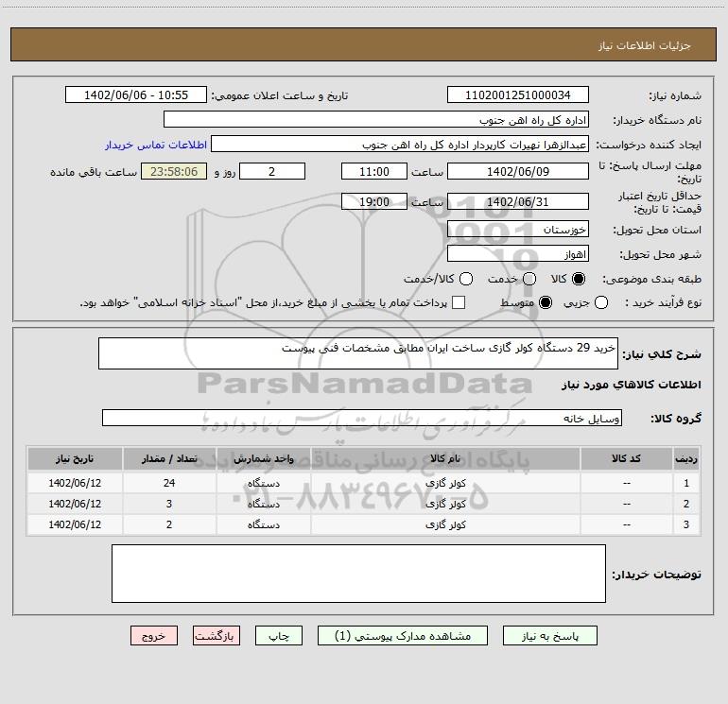Viewport: 728px width, 704px height.
Task: Click the quantity cell 2 in row 3
Action: [169, 524]
